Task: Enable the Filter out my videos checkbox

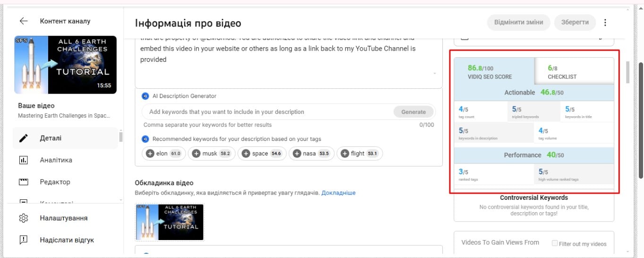Action: pos(555,243)
